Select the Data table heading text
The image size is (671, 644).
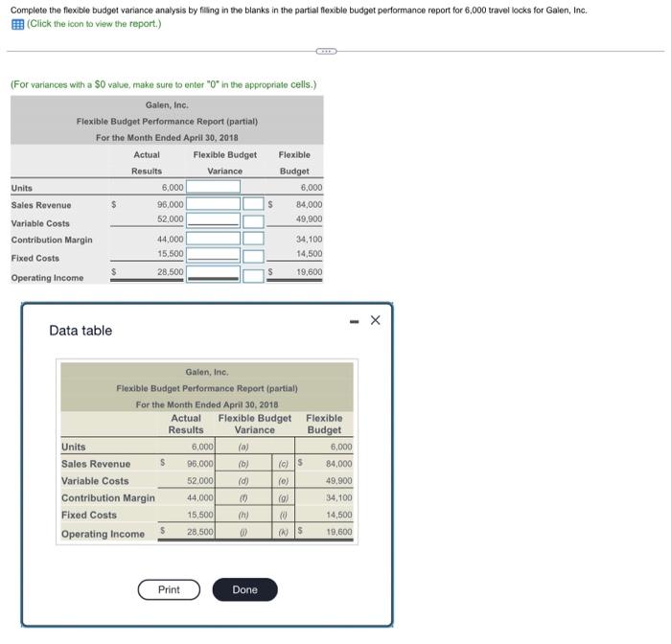coord(81,331)
